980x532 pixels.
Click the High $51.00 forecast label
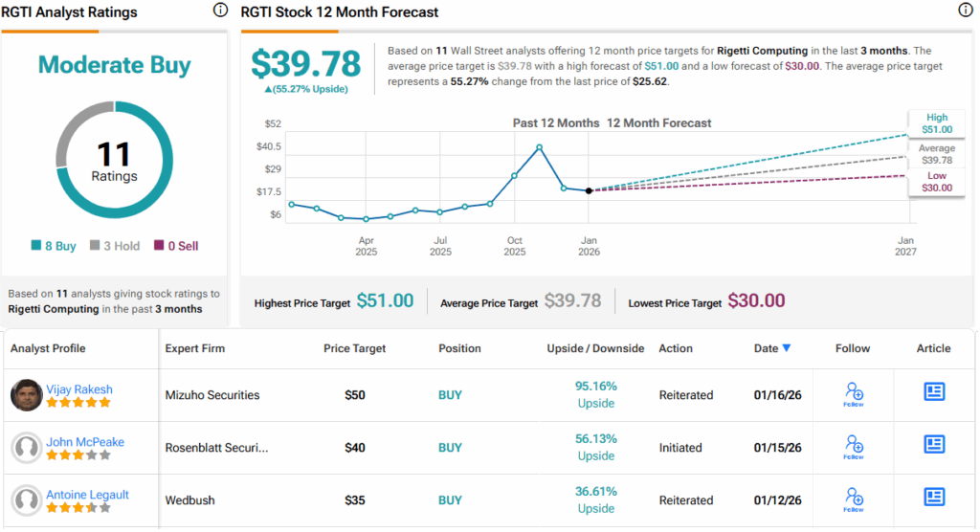(x=937, y=123)
